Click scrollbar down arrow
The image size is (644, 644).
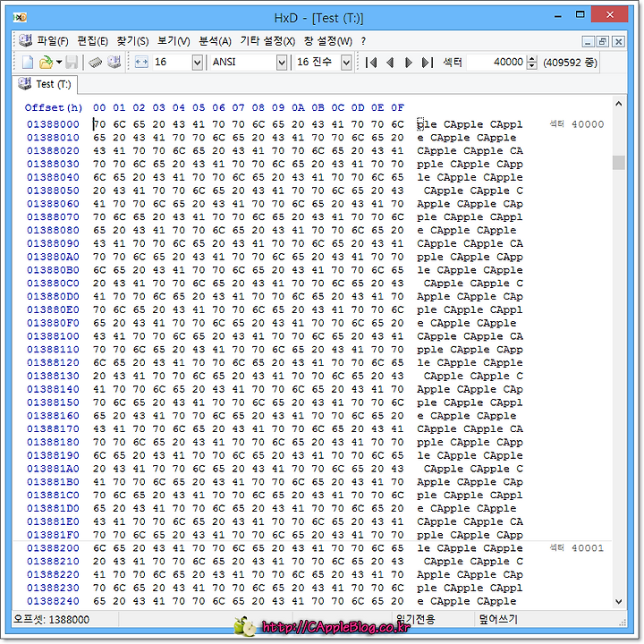click(x=619, y=602)
